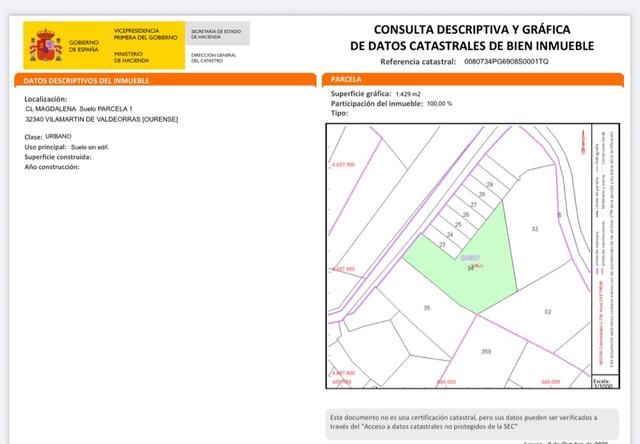This screenshot has height=444, width=640.
Task: Click the Spanish coat of arms emblem
Action: point(45,45)
